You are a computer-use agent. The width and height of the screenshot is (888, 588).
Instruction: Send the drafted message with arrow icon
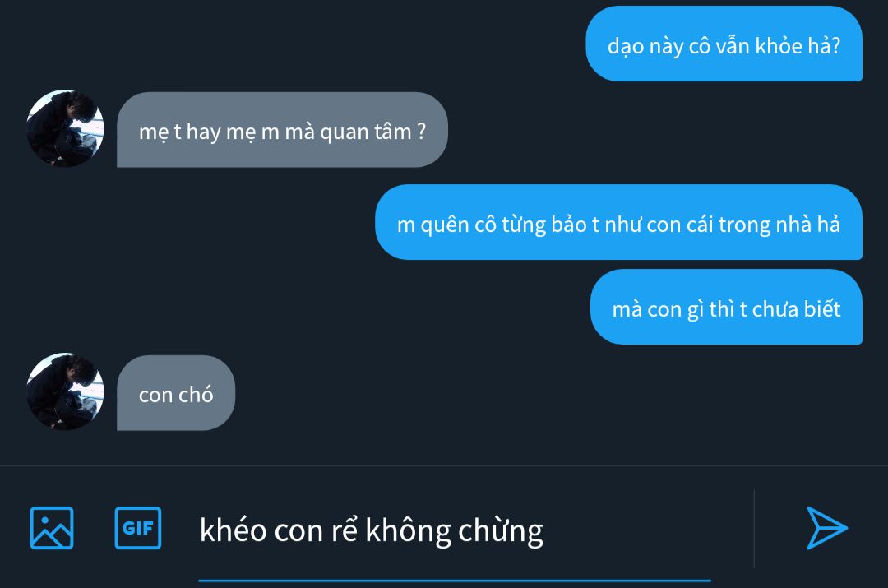pos(826,528)
